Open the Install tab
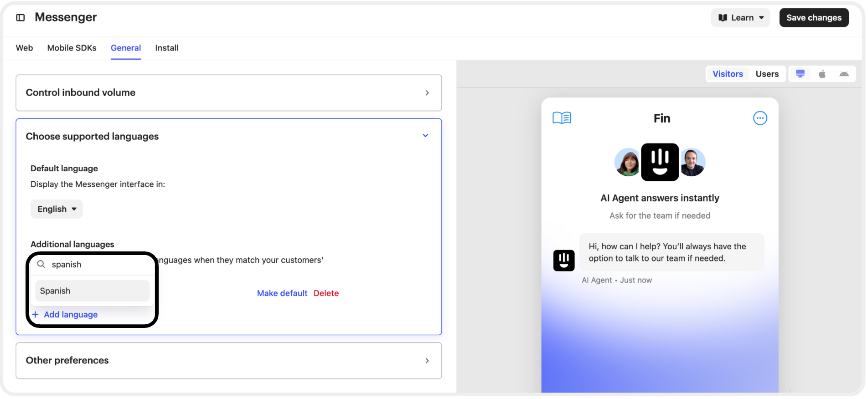 [166, 48]
